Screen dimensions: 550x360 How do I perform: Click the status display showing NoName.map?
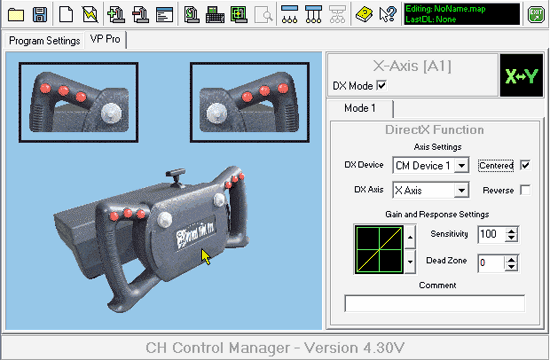(x=462, y=14)
